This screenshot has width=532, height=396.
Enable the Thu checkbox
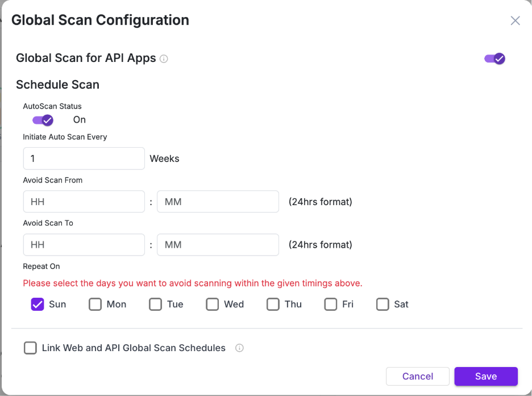click(273, 304)
